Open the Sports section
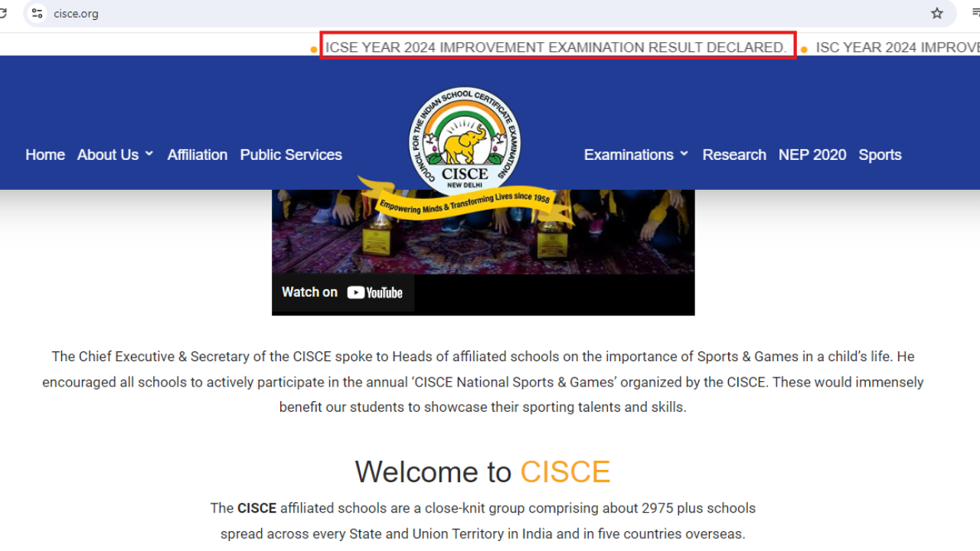 (880, 155)
